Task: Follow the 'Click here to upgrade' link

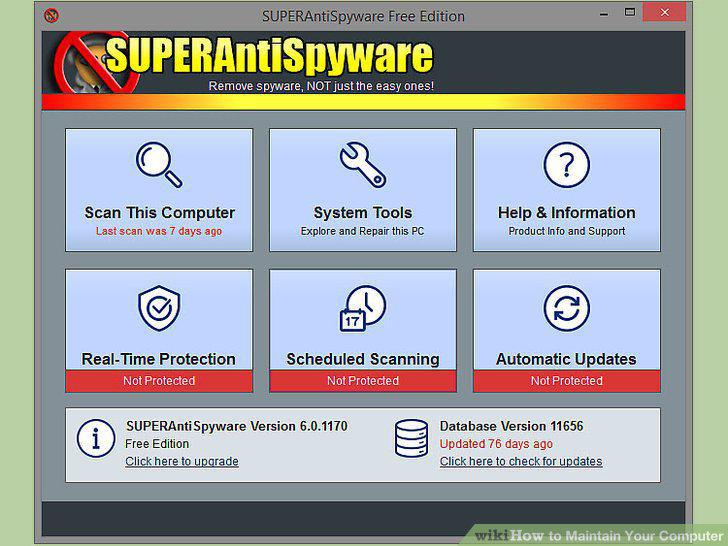Action: [182, 462]
